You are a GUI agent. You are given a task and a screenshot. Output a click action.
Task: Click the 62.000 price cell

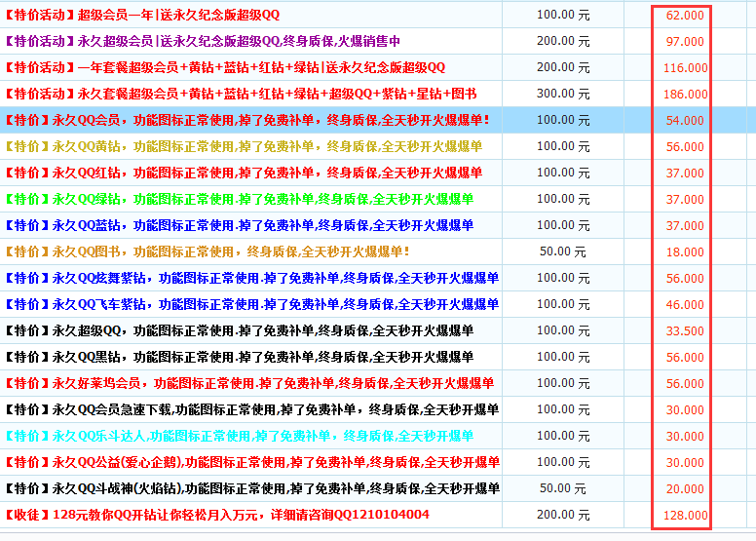[685, 16]
